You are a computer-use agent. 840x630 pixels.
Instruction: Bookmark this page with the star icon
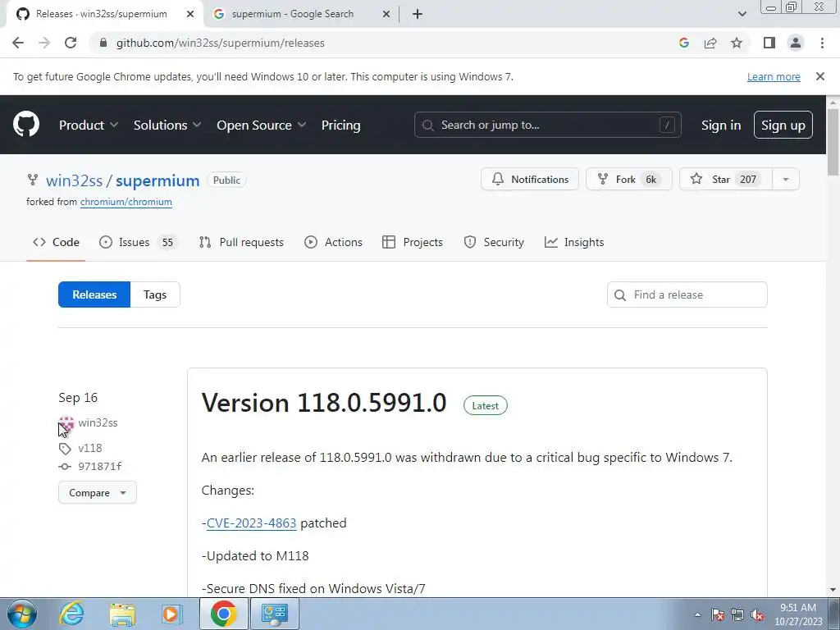click(x=737, y=43)
